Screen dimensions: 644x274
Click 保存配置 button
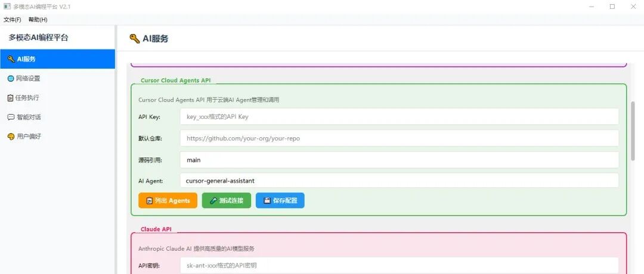(280, 201)
